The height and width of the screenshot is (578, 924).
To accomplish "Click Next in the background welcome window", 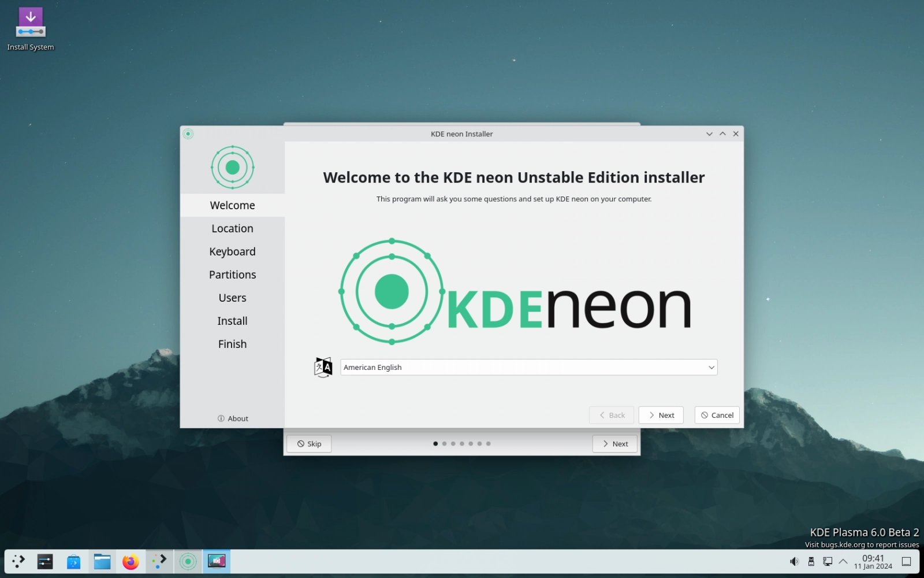I will tap(615, 444).
